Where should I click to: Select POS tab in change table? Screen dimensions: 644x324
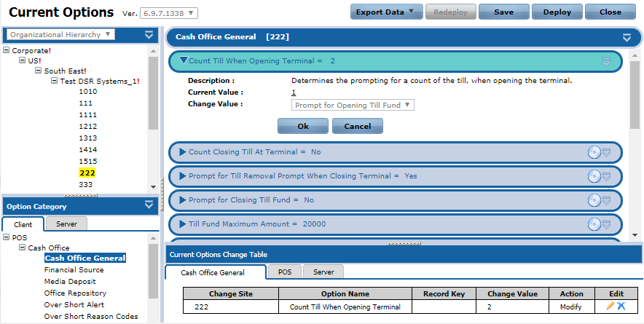click(x=285, y=272)
